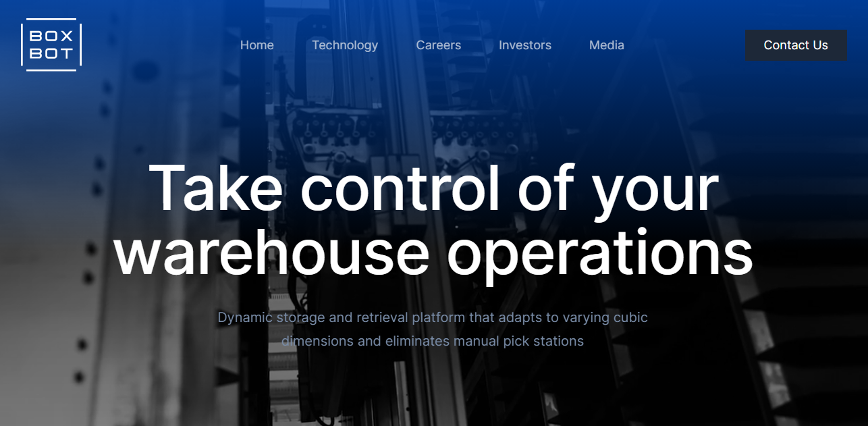Screen dimensions: 868x426
Task: Go to the Home page
Action: [257, 45]
